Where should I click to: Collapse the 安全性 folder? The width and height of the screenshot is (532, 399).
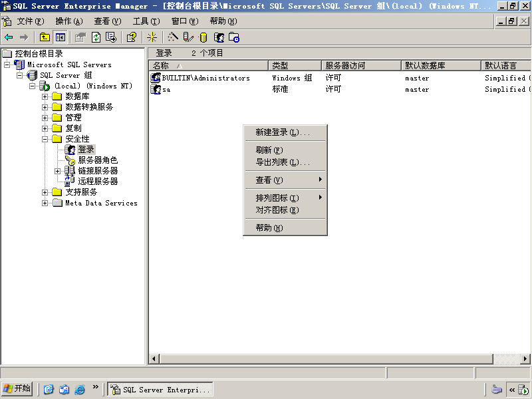pyautogui.click(x=45, y=139)
